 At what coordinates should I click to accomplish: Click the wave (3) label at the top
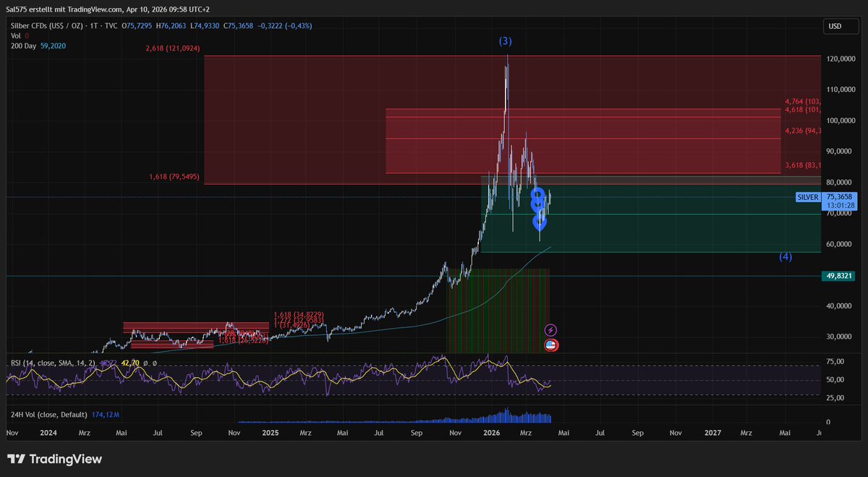click(x=506, y=41)
